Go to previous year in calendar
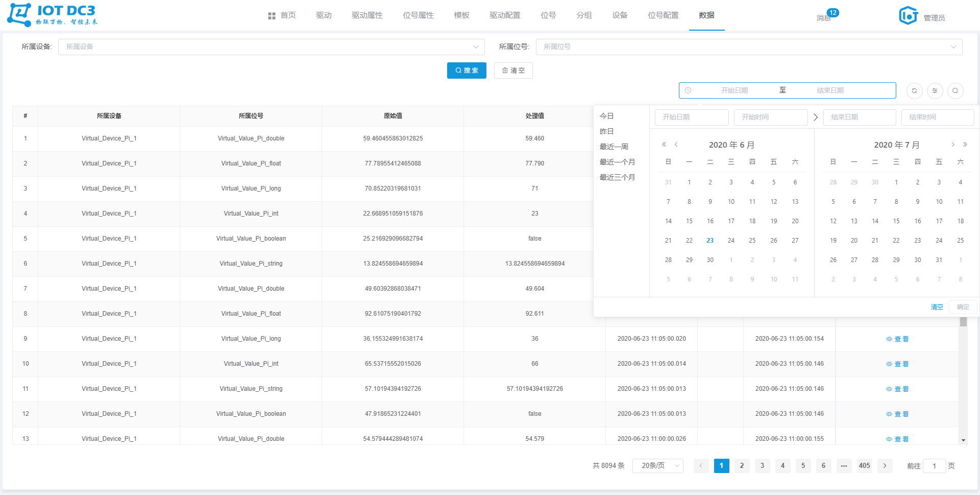The height and width of the screenshot is (495, 980). tap(664, 145)
